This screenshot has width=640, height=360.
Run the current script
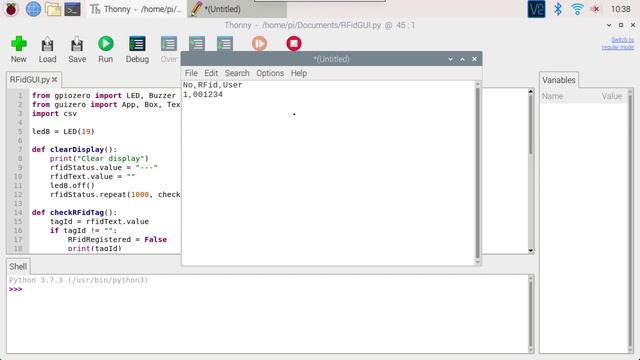click(x=106, y=49)
